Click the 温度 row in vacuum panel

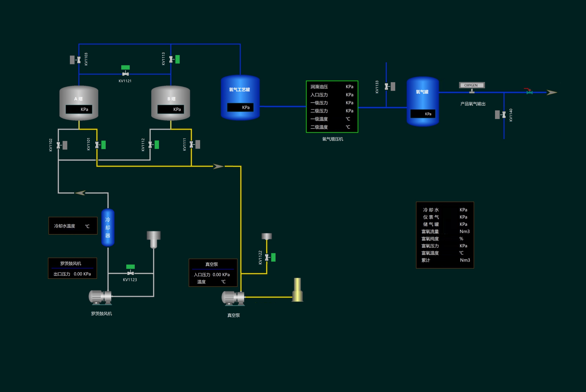(212, 282)
